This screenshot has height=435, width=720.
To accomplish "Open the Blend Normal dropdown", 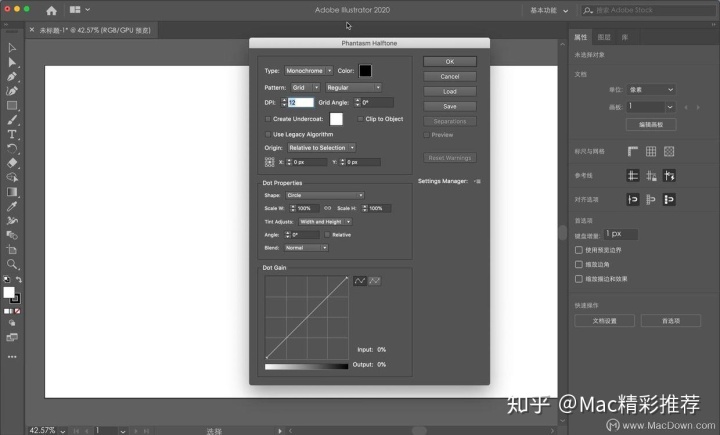I will point(306,248).
